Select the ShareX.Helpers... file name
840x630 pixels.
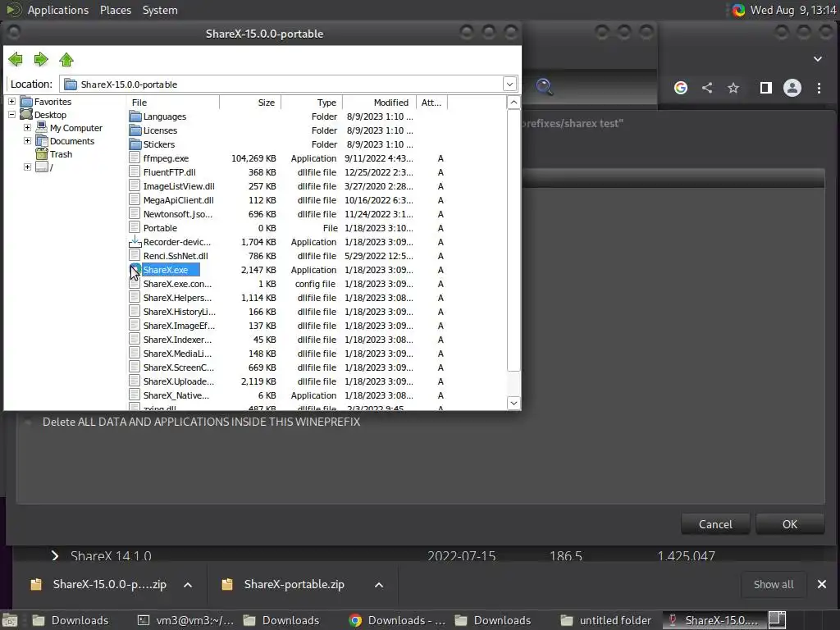coord(177,298)
